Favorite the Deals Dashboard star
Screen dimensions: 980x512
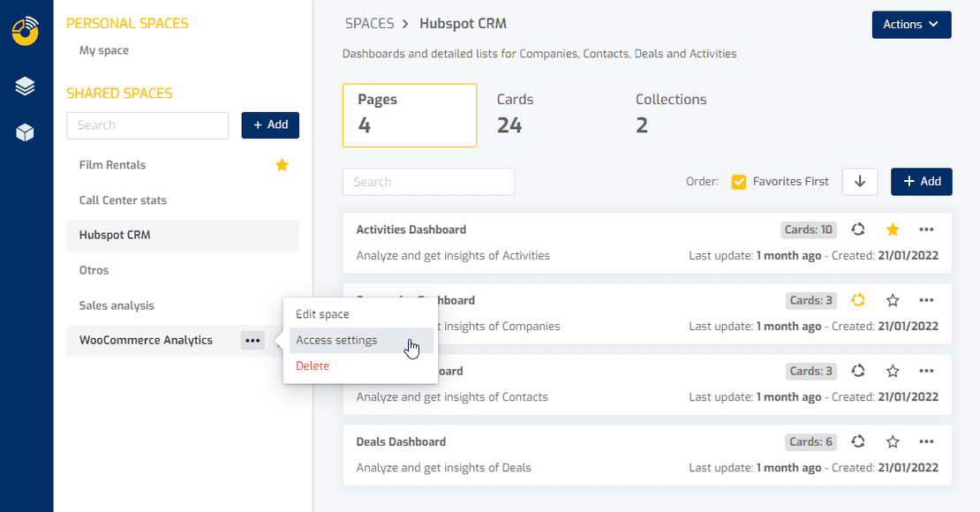click(x=893, y=441)
